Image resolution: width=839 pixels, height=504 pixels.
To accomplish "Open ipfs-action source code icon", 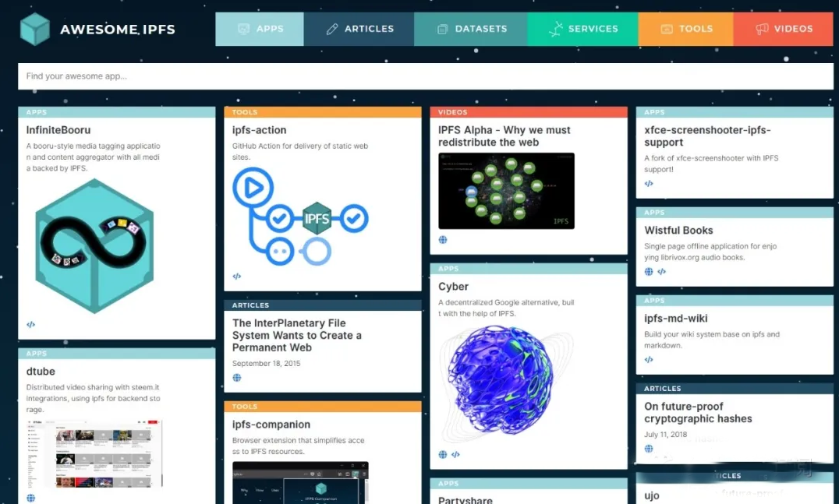I will coord(236,277).
